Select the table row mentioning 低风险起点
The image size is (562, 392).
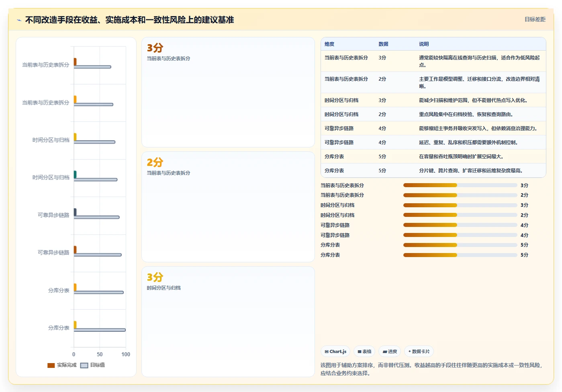click(x=433, y=61)
